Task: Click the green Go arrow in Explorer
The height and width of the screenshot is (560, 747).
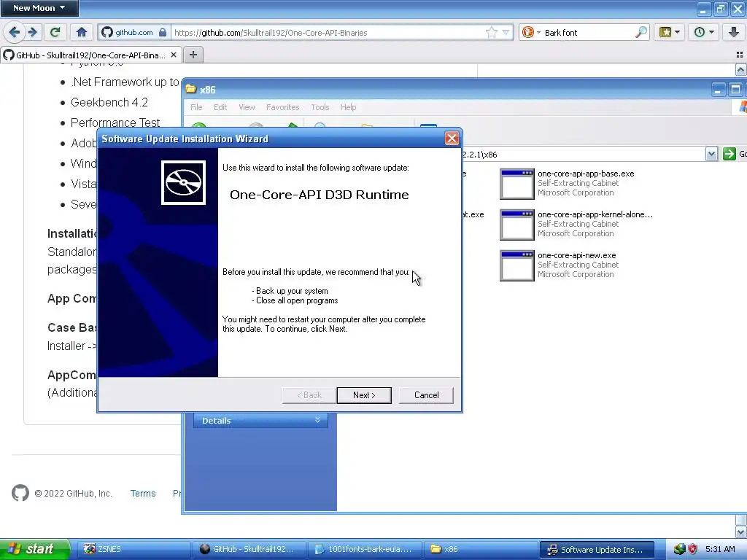Action: (x=729, y=154)
